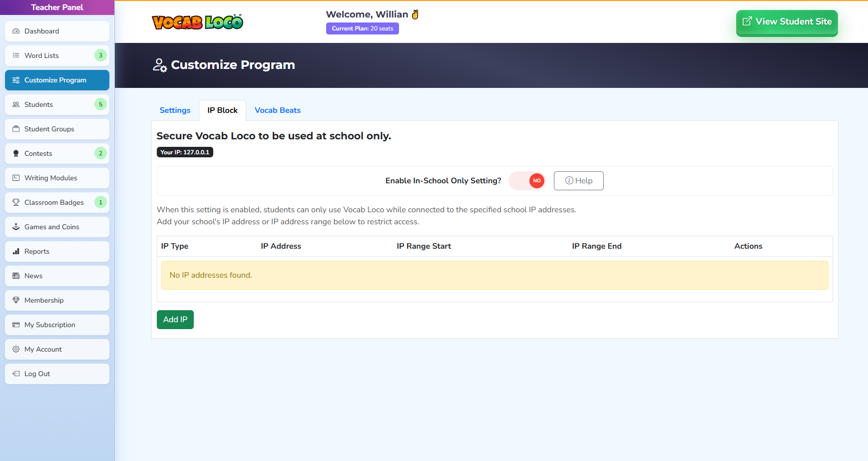Click the Customize Program header user-gear icon
This screenshot has width=868, height=461.
[x=160, y=65]
